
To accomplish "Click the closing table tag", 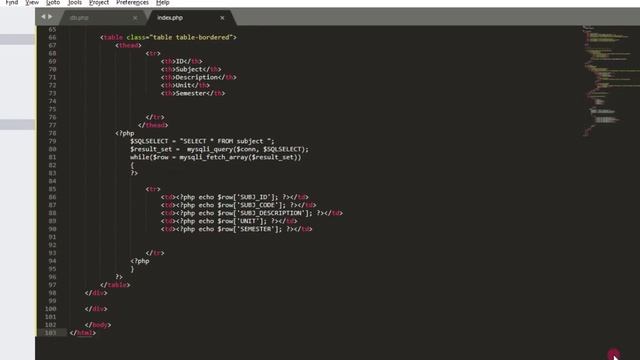I will [115, 285].
